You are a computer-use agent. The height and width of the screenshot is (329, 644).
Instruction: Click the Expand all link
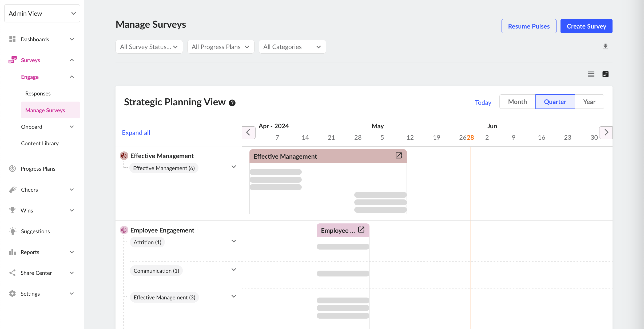(136, 133)
